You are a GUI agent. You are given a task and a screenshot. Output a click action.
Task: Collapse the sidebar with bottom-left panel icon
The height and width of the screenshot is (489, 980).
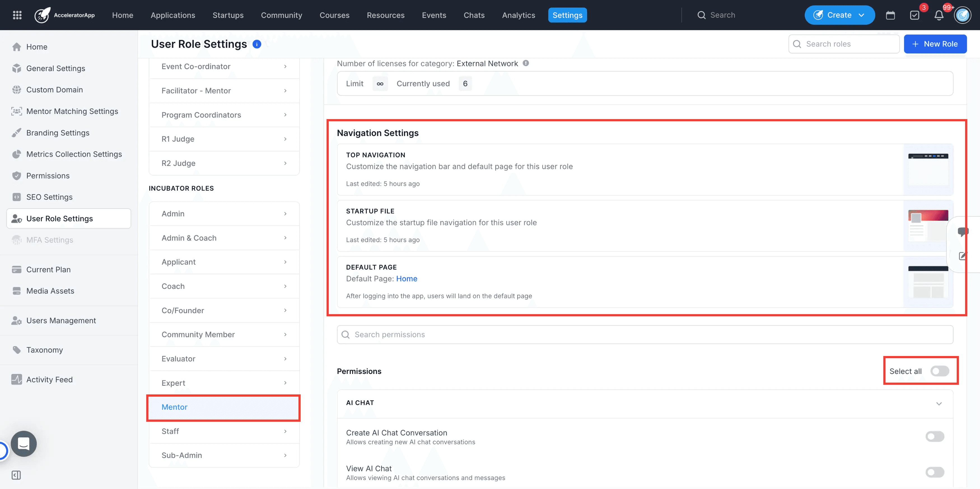(16, 475)
